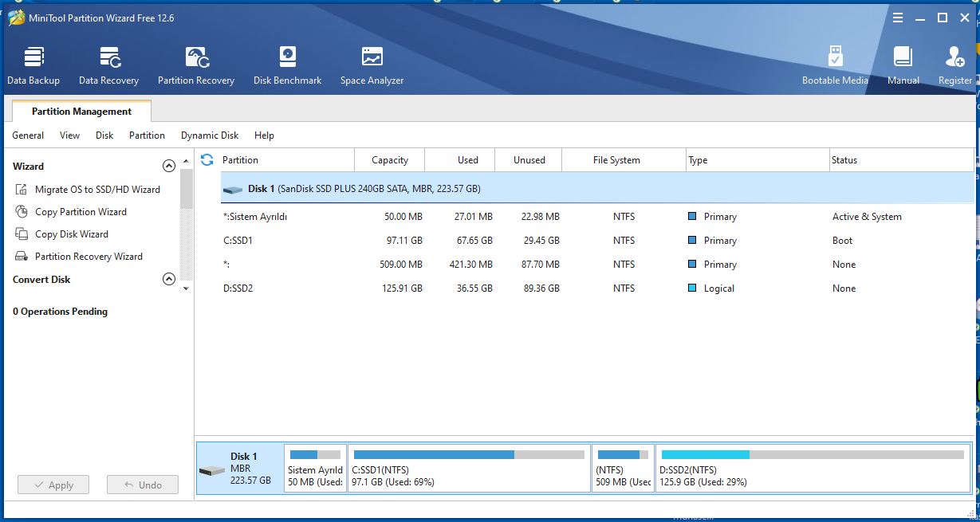Open the Disk menu
The height and width of the screenshot is (522, 980).
pyautogui.click(x=104, y=135)
